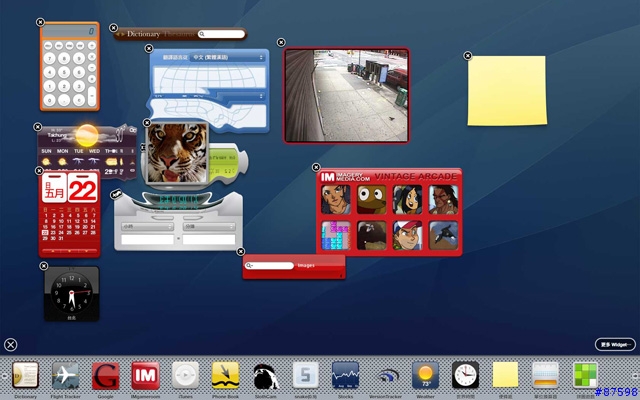
Task: Close the Dictionary widget
Action: point(113,28)
